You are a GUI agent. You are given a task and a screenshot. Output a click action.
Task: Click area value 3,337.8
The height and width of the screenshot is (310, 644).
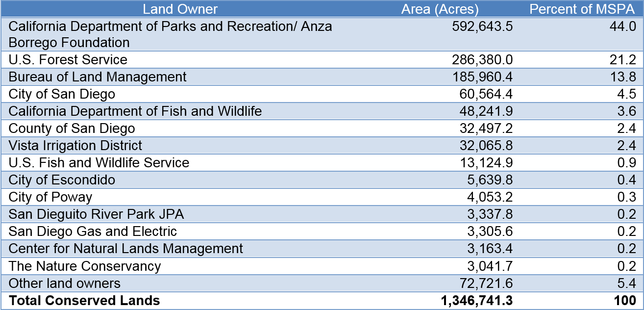490,214
